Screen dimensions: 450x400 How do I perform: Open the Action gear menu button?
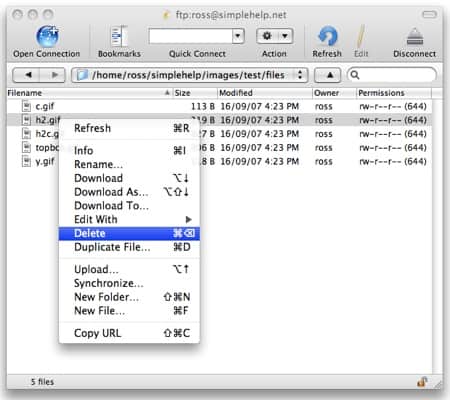275,36
